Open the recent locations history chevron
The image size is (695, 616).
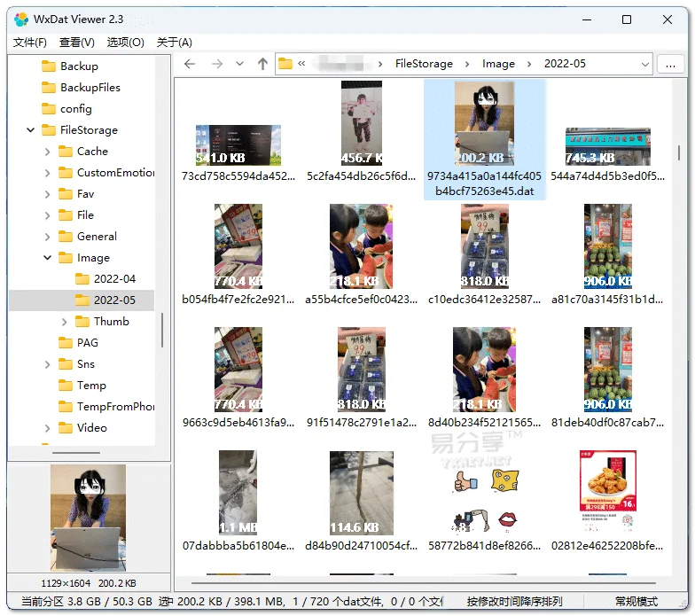[x=239, y=64]
